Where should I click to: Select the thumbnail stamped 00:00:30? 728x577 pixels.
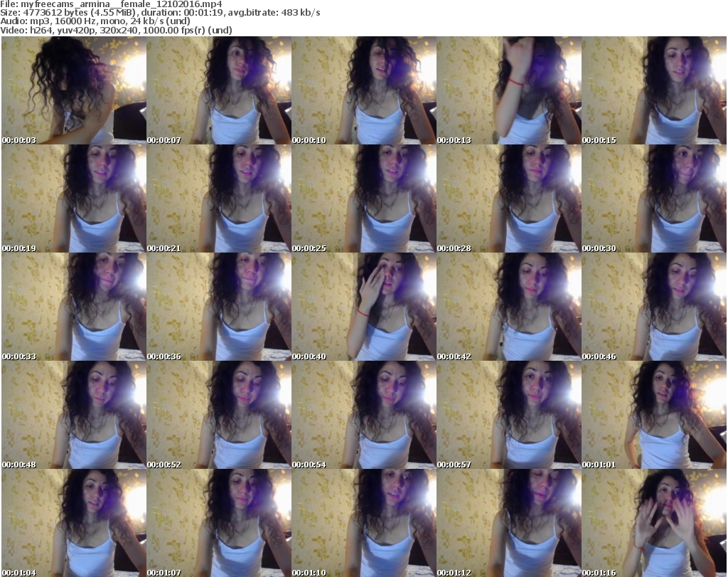(x=654, y=198)
